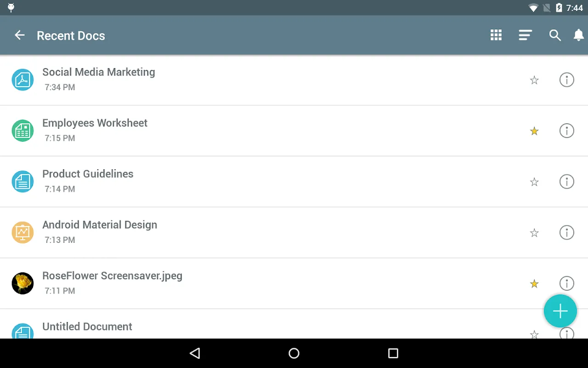Star the Social Media Marketing document
The height and width of the screenshot is (368, 588).
point(534,80)
